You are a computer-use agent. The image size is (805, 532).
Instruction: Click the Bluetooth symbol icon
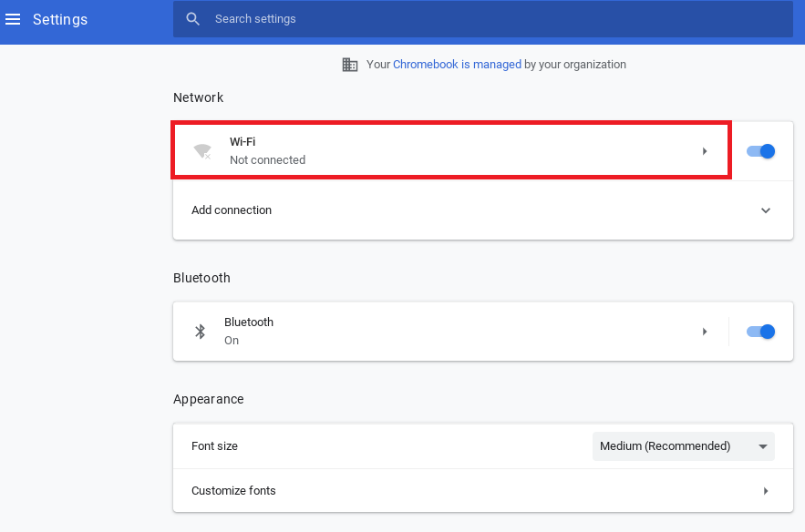(201, 332)
